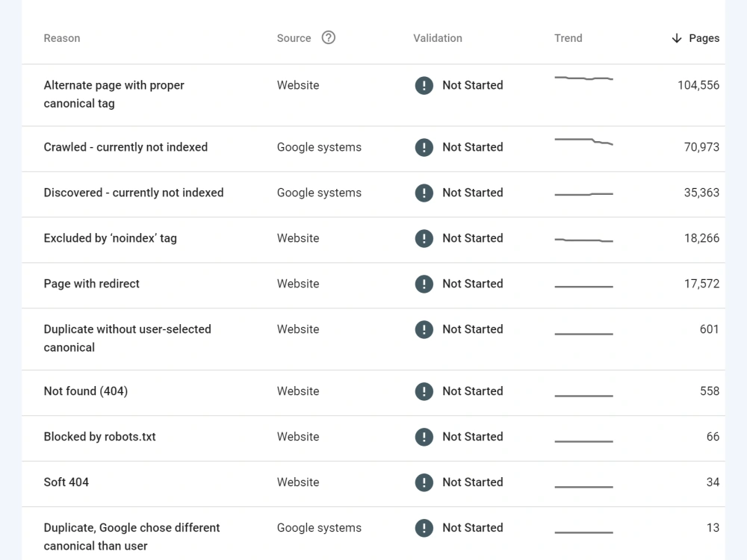Click the status icon for Blocked by robots.txt

pyautogui.click(x=424, y=437)
